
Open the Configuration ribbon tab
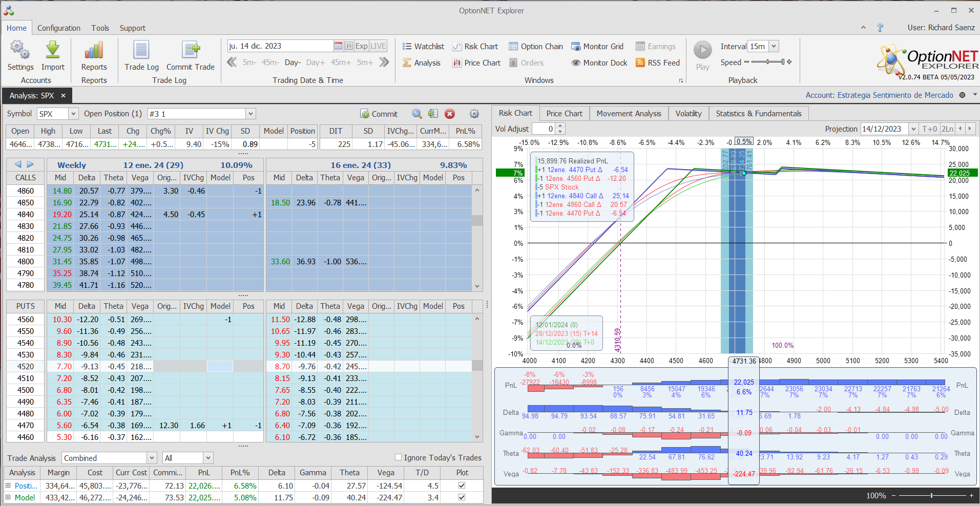(59, 28)
